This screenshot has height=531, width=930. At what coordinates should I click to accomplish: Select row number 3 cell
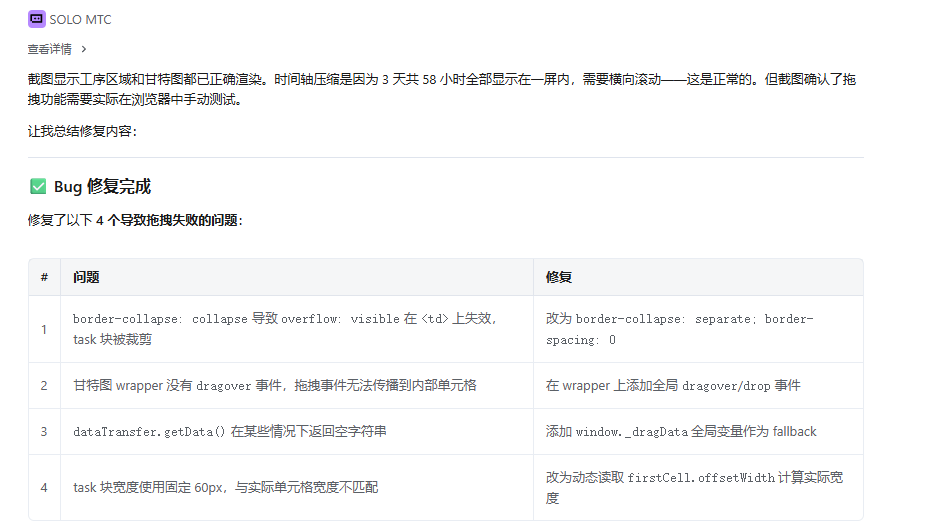pos(44,431)
